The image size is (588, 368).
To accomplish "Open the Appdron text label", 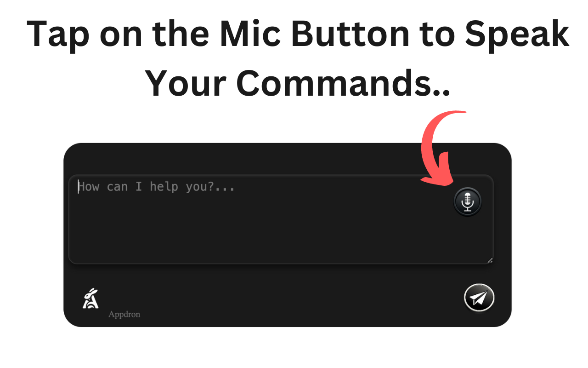I will click(x=124, y=315).
